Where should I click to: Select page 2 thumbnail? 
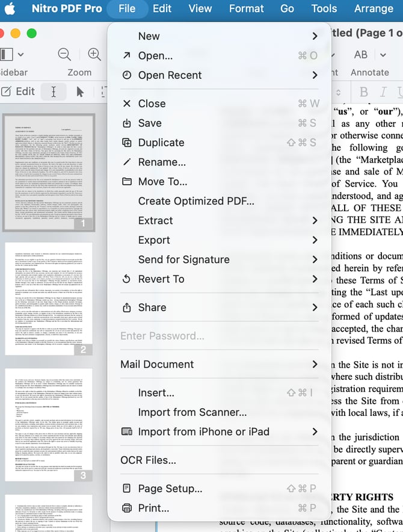click(x=49, y=298)
